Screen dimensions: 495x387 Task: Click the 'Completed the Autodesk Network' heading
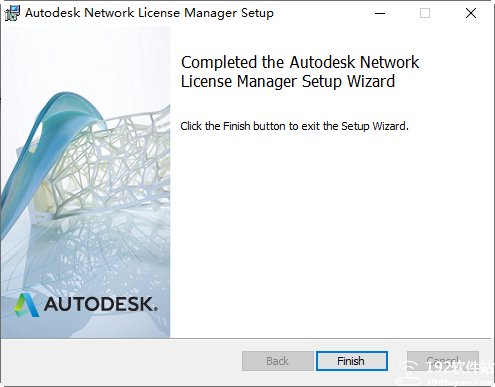click(x=300, y=63)
